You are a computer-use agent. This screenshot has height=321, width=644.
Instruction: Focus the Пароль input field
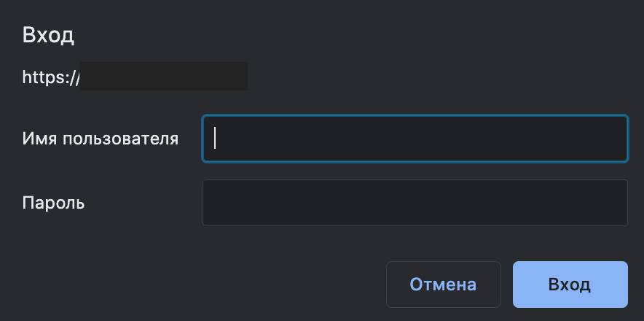[x=415, y=203]
